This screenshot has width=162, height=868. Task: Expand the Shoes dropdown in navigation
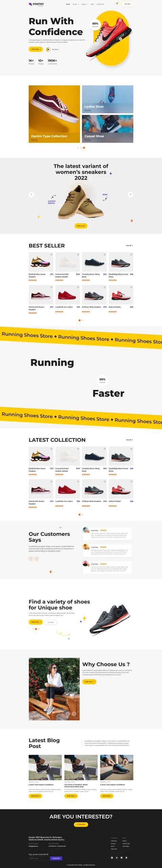click(76, 4)
